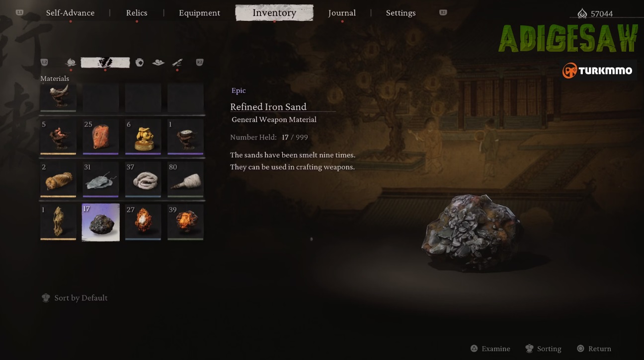The width and height of the screenshot is (644, 360).
Task: Select the golden toad item with count 6
Action: (143, 137)
